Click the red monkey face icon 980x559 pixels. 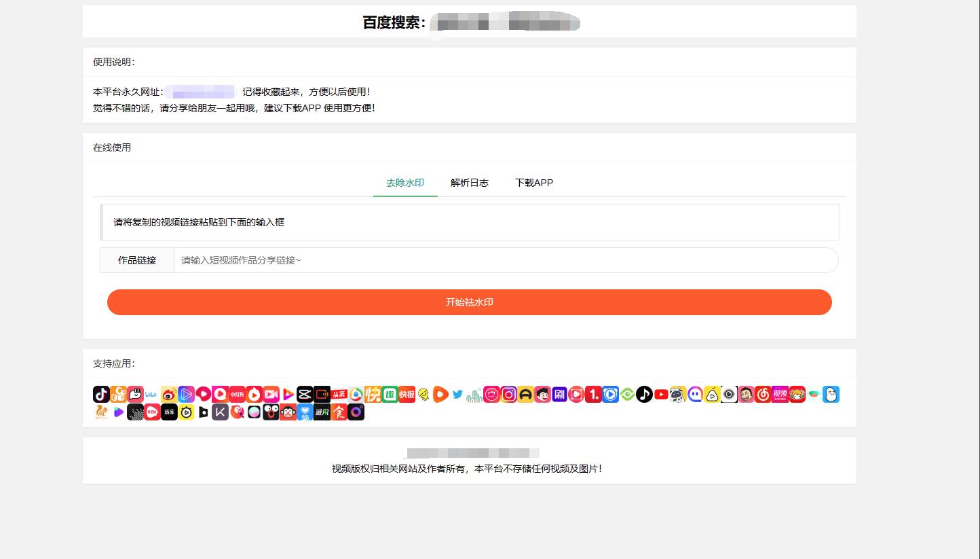(x=288, y=412)
